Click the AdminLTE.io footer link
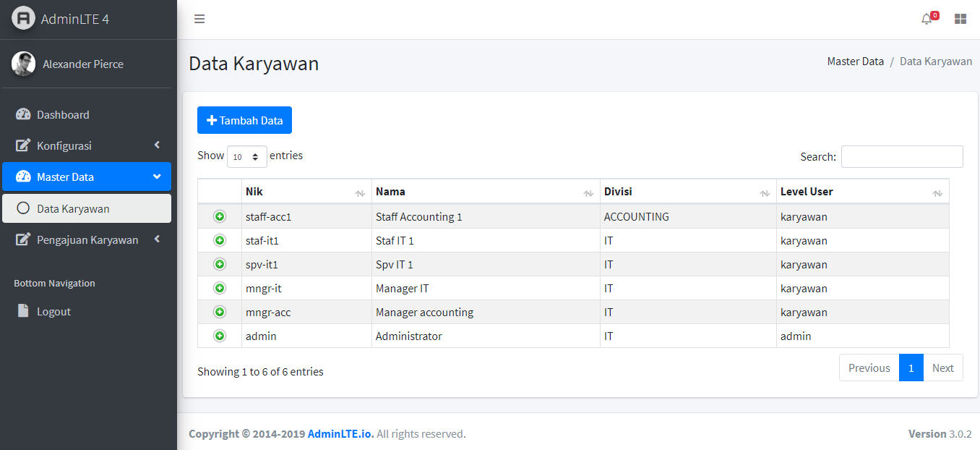Image resolution: width=980 pixels, height=450 pixels. [340, 434]
